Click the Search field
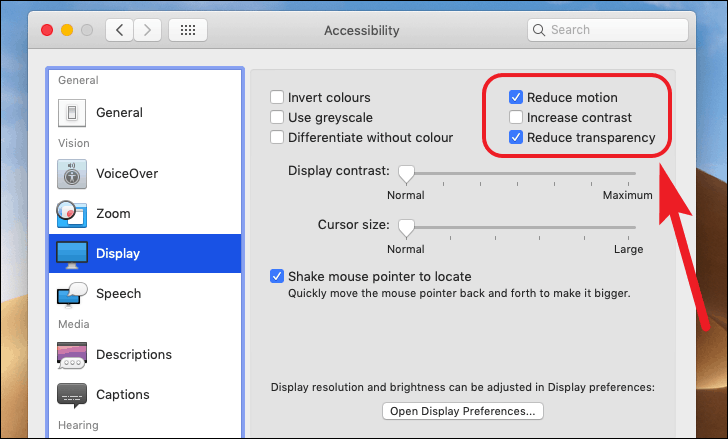 (608, 30)
